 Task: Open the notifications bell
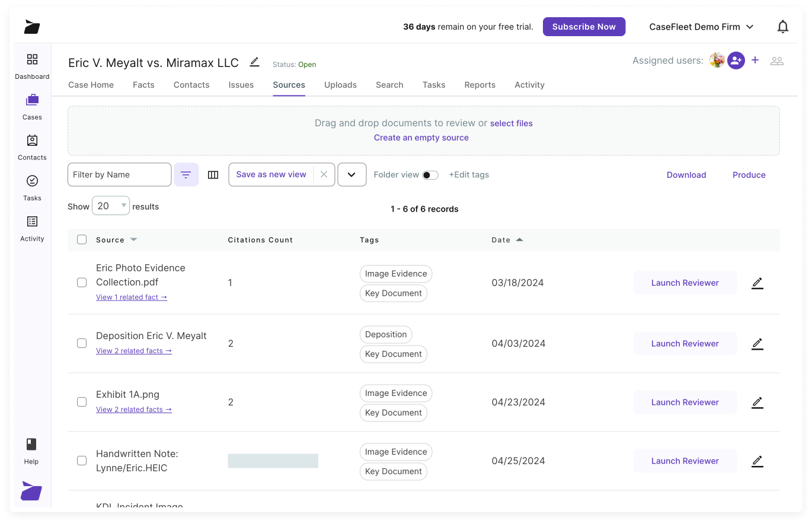pyautogui.click(x=783, y=27)
